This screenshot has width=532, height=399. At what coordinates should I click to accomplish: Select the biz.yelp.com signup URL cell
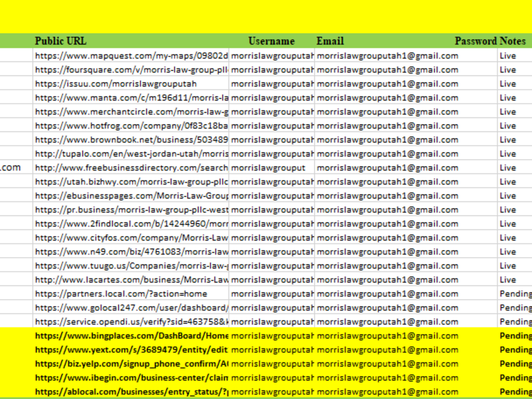coord(131,364)
